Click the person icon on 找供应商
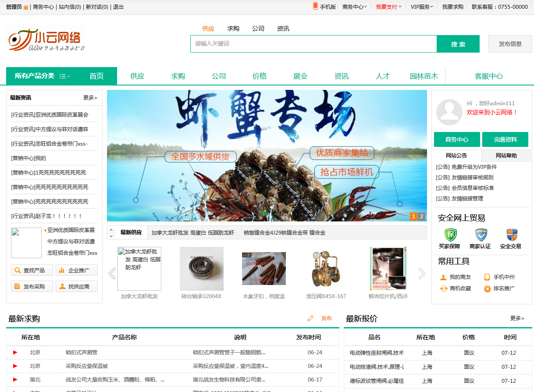The image size is (534, 392). pos(62,286)
